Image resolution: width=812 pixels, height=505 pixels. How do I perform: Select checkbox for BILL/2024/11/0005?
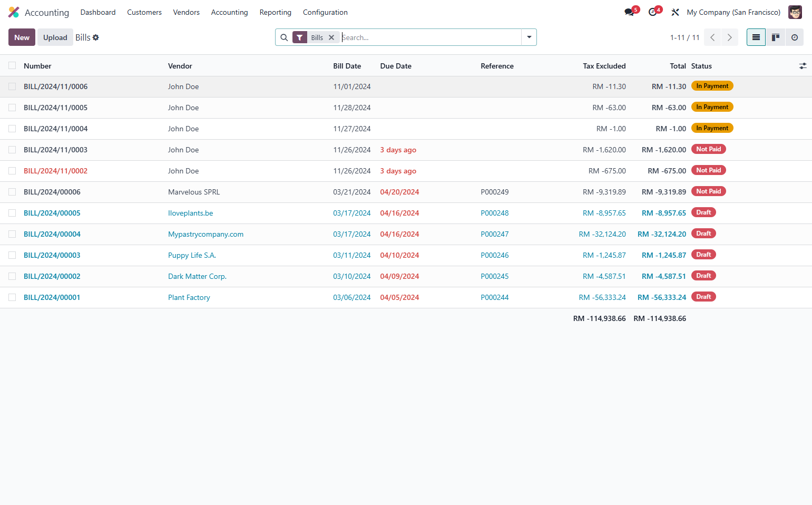tap(12, 108)
